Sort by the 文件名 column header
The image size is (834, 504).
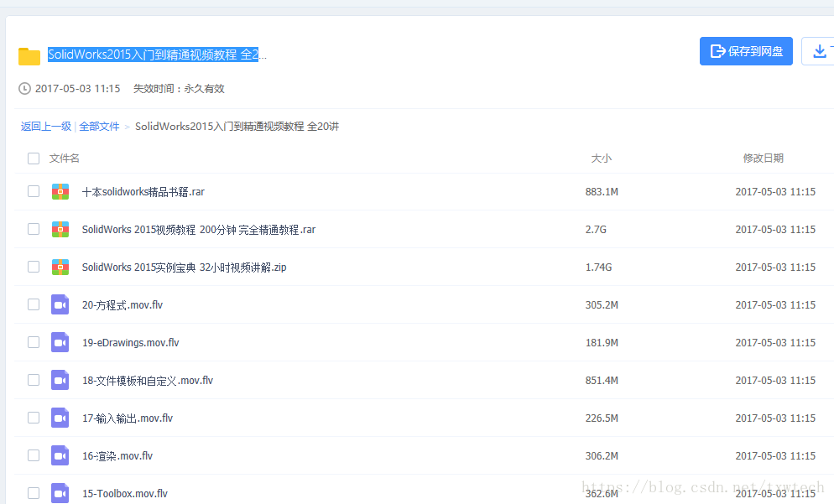pyautogui.click(x=65, y=158)
